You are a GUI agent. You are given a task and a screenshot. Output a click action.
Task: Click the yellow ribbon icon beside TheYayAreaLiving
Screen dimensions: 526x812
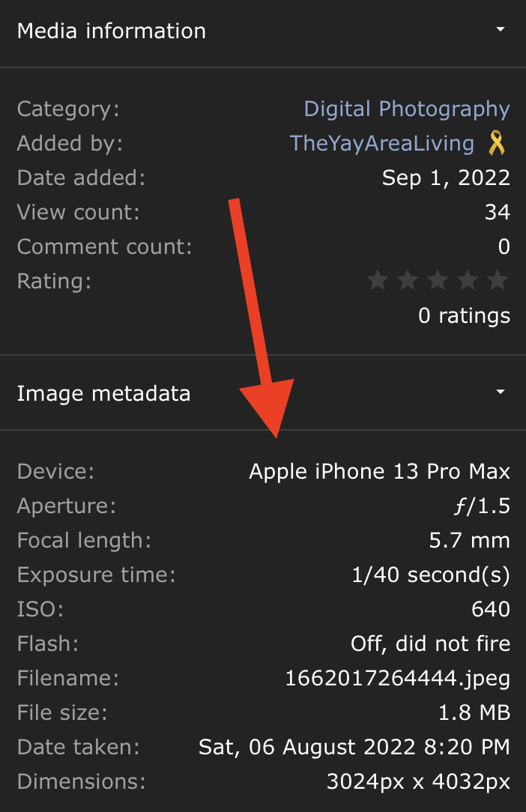pyautogui.click(x=497, y=142)
